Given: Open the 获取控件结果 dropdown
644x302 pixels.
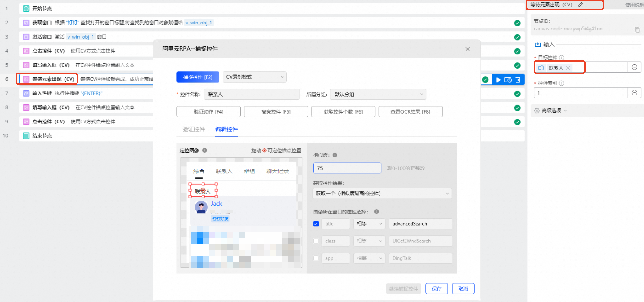Looking at the screenshot, I should 382,193.
